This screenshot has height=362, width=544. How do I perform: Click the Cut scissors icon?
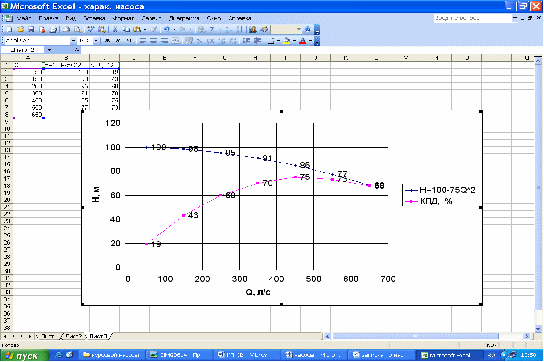(115, 30)
